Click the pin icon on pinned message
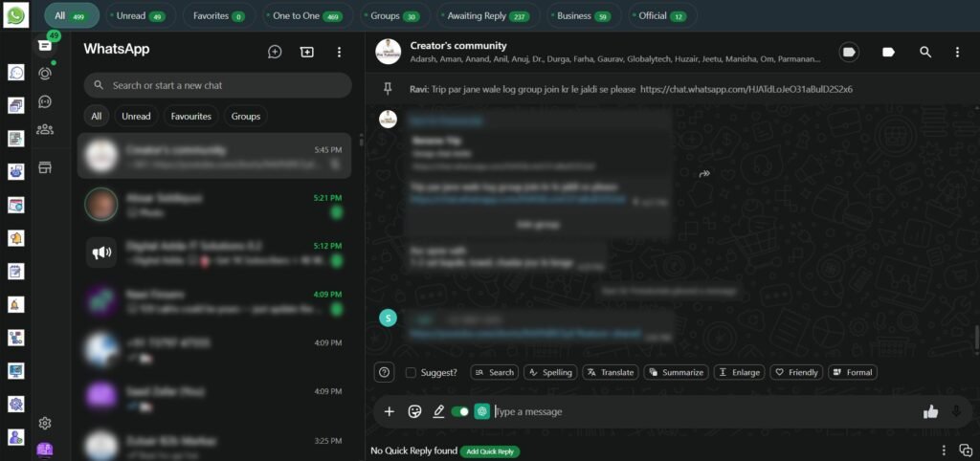The height and width of the screenshot is (461, 980). (x=388, y=89)
